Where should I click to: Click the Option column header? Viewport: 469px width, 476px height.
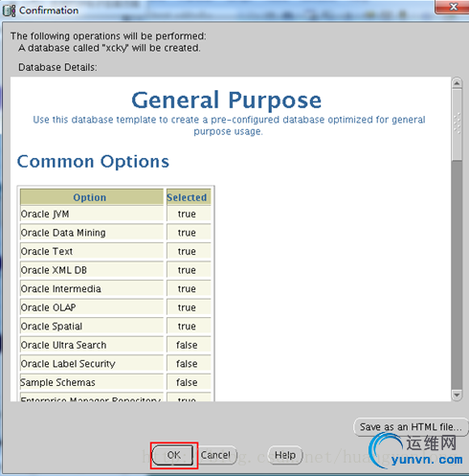(92, 197)
